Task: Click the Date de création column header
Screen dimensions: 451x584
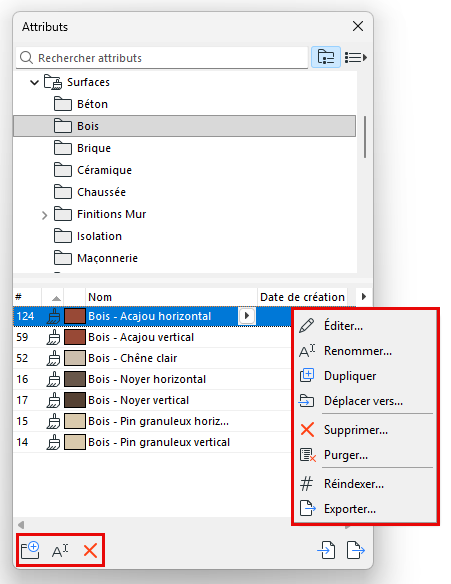Action: click(302, 297)
